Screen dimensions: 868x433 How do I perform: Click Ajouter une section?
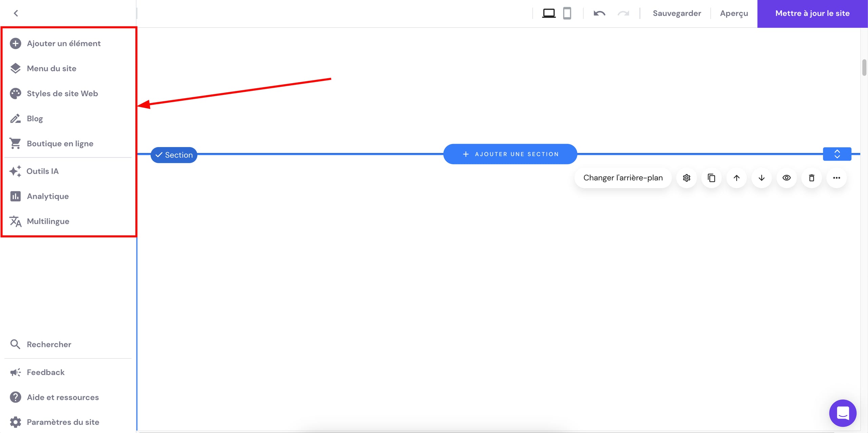tap(510, 154)
